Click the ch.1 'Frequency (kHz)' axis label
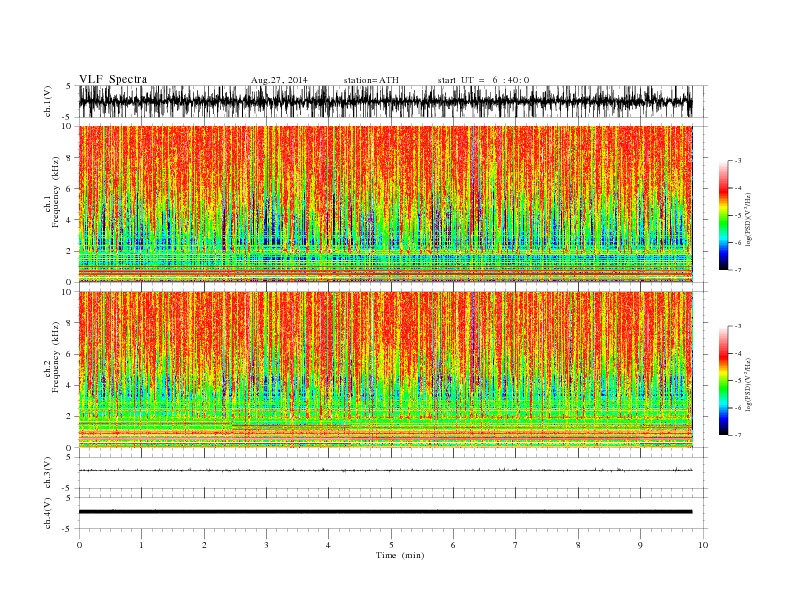The width and height of the screenshot is (792, 612). 56,192
